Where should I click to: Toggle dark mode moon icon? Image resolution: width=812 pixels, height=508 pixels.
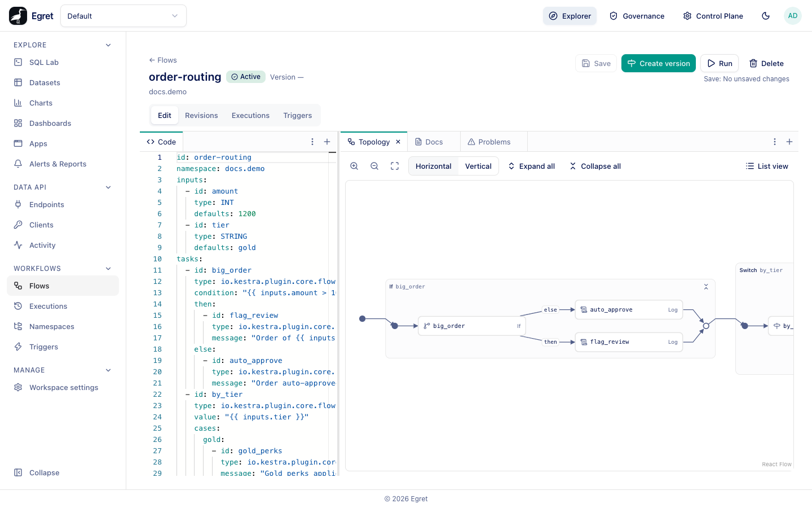[766, 16]
